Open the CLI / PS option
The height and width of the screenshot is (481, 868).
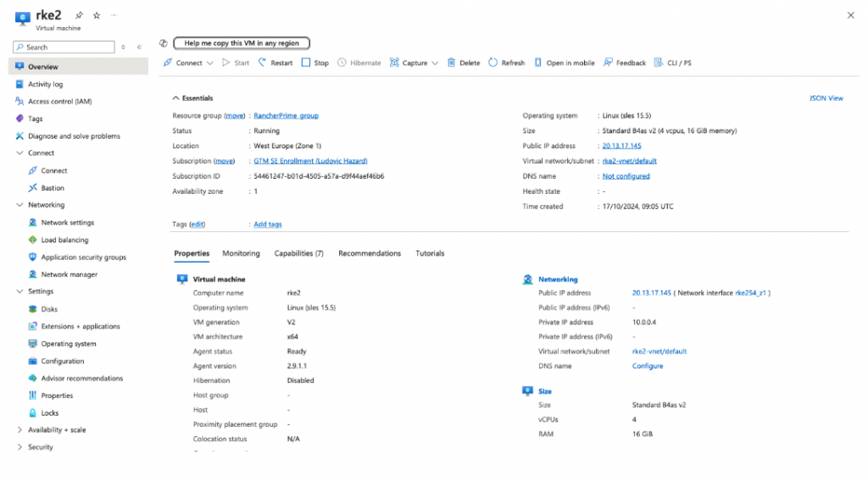(673, 63)
